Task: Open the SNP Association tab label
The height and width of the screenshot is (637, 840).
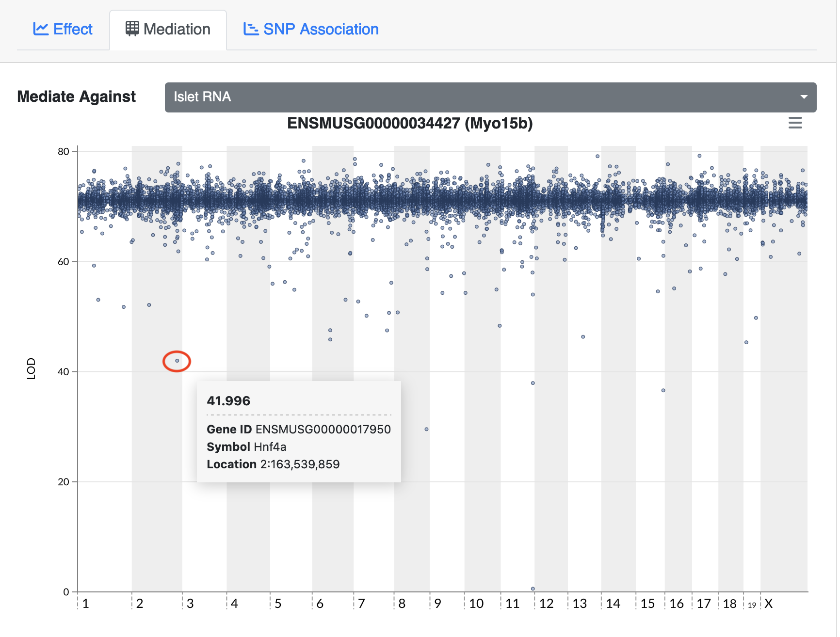Action: pos(321,29)
